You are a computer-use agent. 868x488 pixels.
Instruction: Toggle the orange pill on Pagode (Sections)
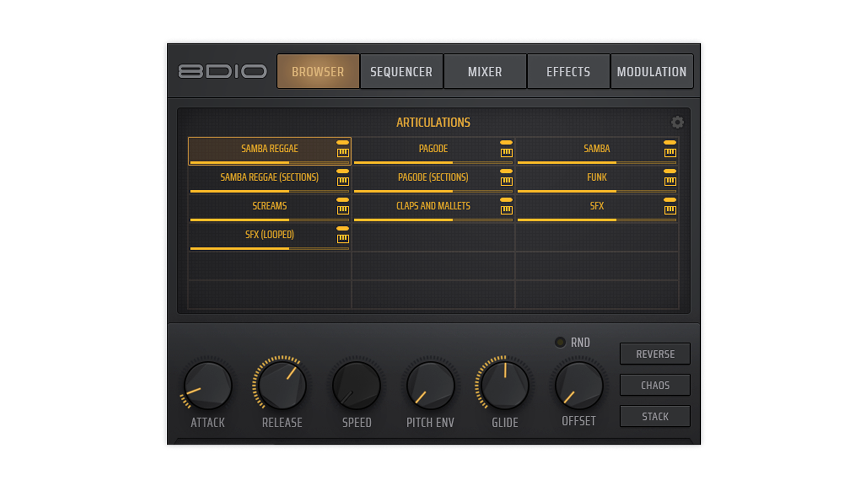point(506,171)
